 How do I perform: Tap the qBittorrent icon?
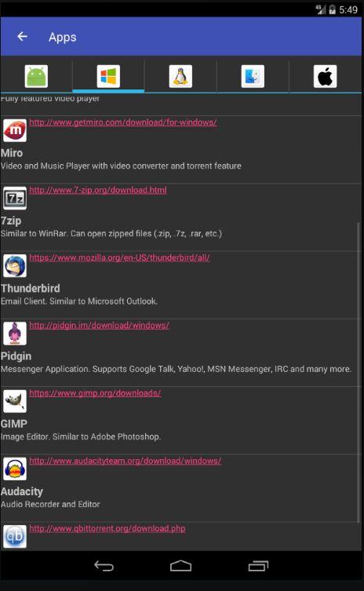15,536
